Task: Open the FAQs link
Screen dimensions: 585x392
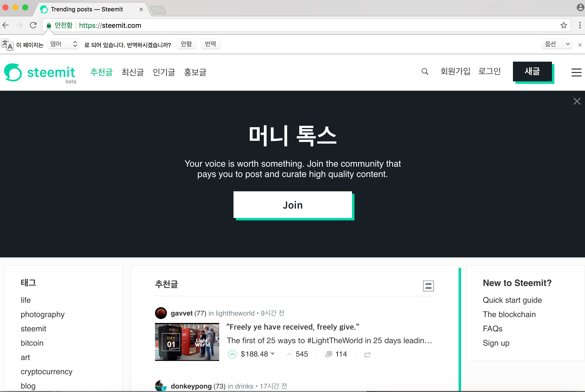Action: (492, 329)
